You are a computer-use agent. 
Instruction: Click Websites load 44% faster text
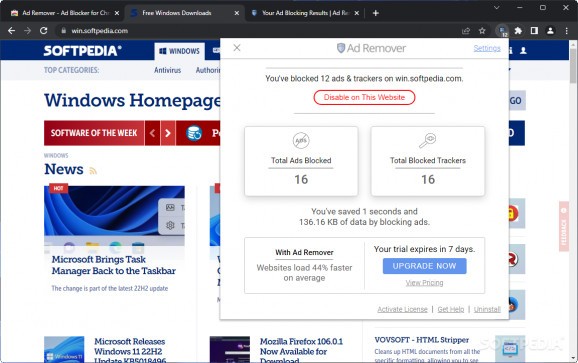[x=304, y=273]
